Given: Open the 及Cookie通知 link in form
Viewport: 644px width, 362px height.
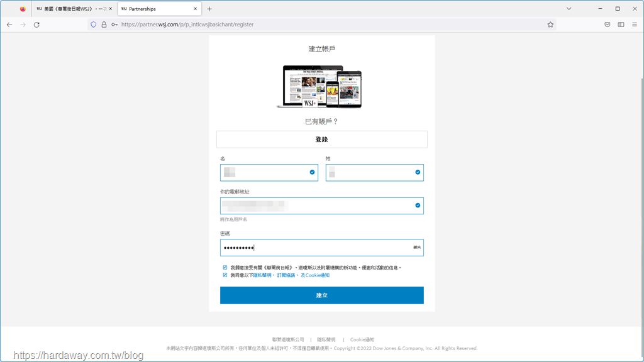Looking at the screenshot, I should point(315,275).
